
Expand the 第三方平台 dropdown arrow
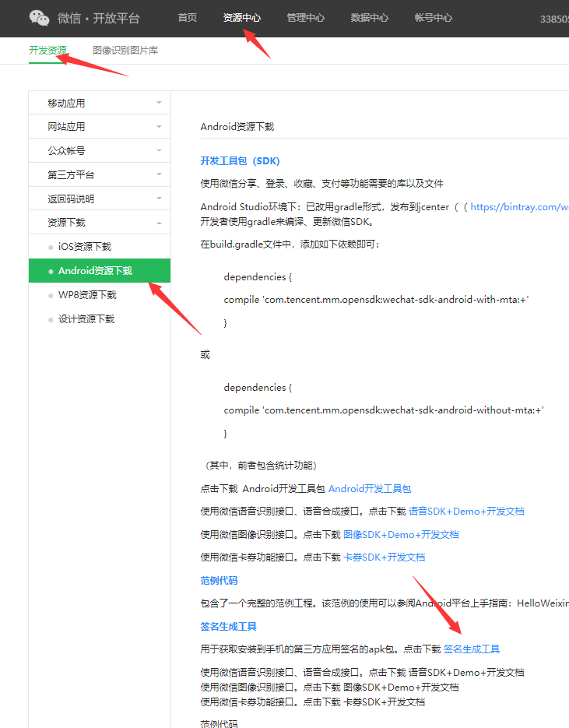pyautogui.click(x=159, y=175)
